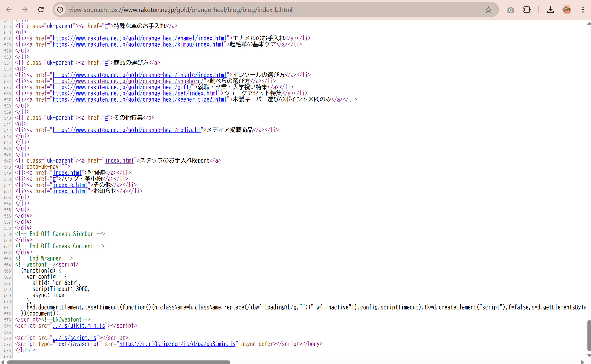Click the forward navigation arrow
The image size is (591, 364).
25,10
